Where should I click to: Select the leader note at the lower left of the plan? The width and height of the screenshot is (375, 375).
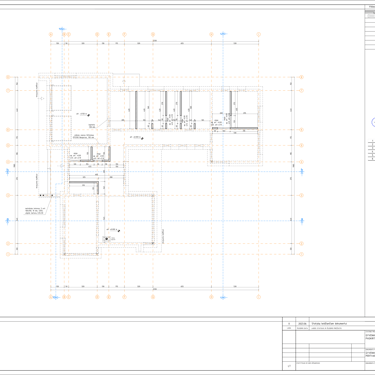point(34,211)
